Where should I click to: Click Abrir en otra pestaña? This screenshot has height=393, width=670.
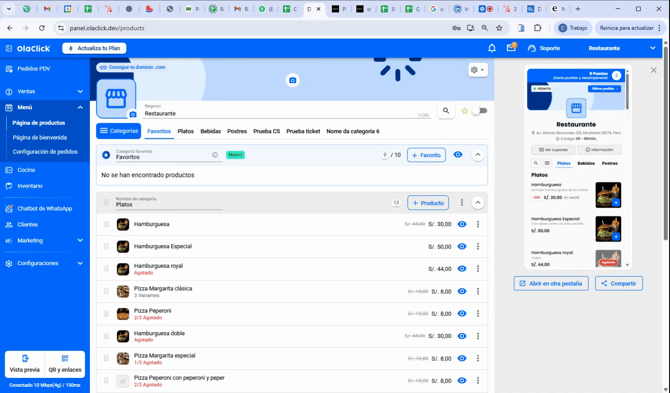pyautogui.click(x=551, y=284)
